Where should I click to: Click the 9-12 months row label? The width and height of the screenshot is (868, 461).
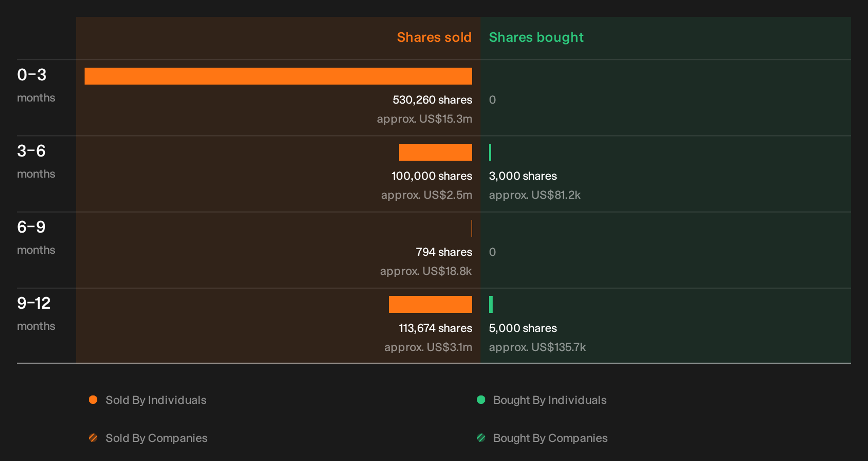point(36,314)
